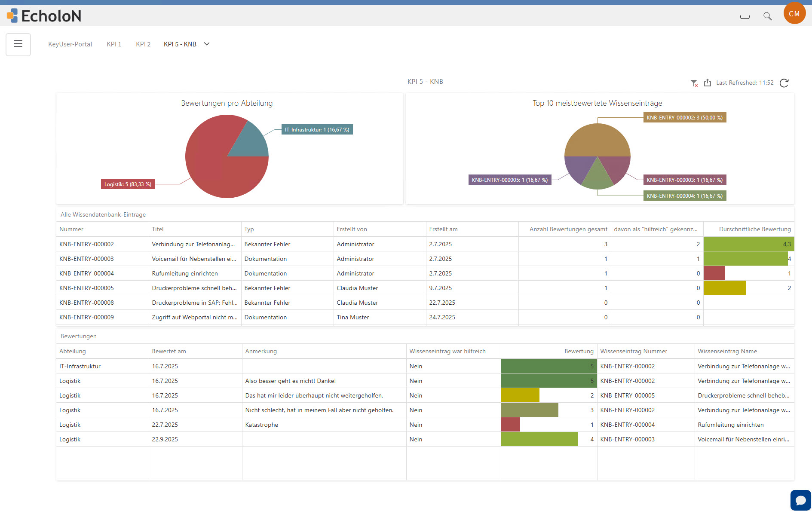Viewport: 812px width, 511px height.
Task: Sort Bewertungen by the Abteilung column header
Action: [x=73, y=351]
